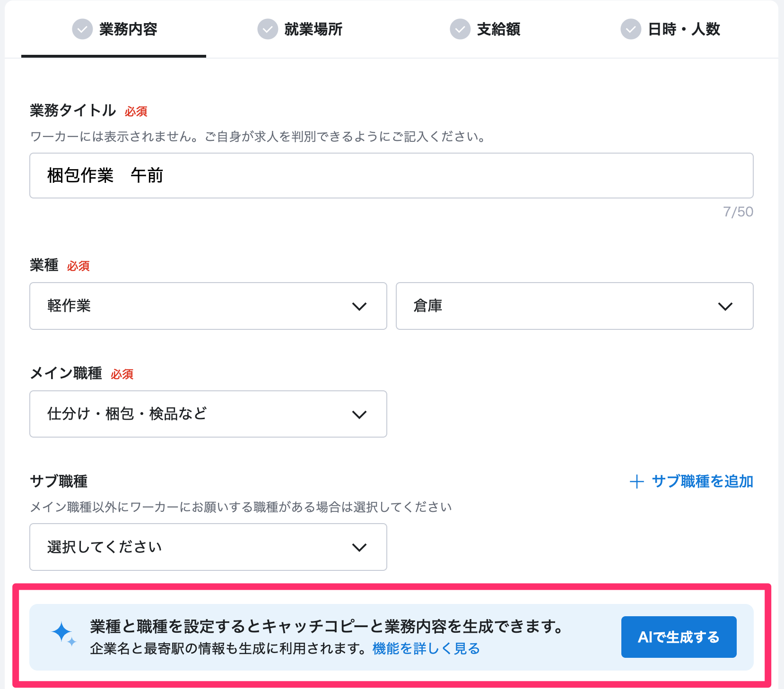
Task: Click the 就業場所 step checkmark icon
Action: click(x=268, y=29)
